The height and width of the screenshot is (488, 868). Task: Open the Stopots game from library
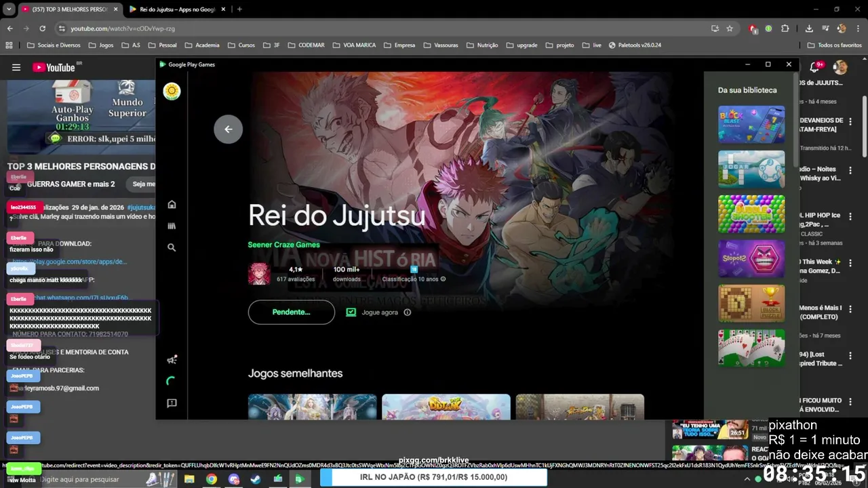click(x=751, y=258)
